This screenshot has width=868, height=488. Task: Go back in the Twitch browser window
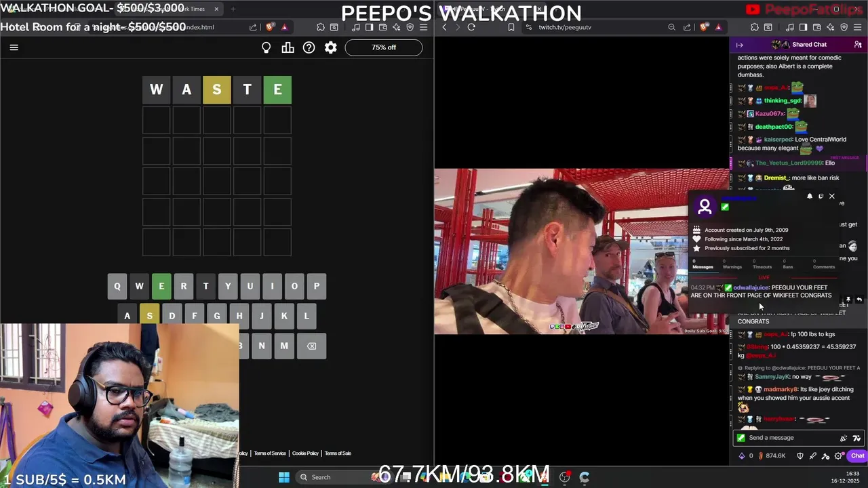[x=444, y=27]
